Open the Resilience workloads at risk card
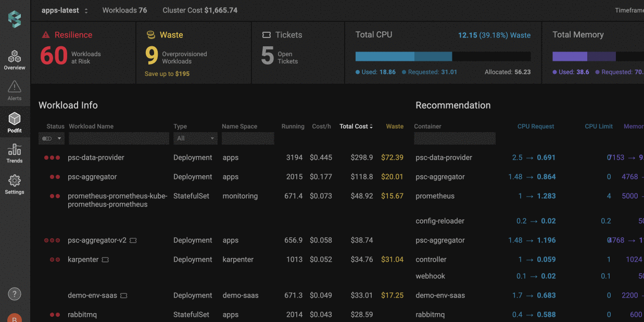The image size is (644, 322). (x=83, y=53)
